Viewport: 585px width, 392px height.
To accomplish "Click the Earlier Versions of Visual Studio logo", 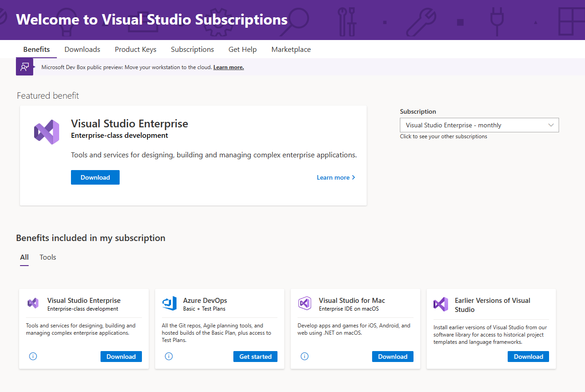I will tap(441, 304).
